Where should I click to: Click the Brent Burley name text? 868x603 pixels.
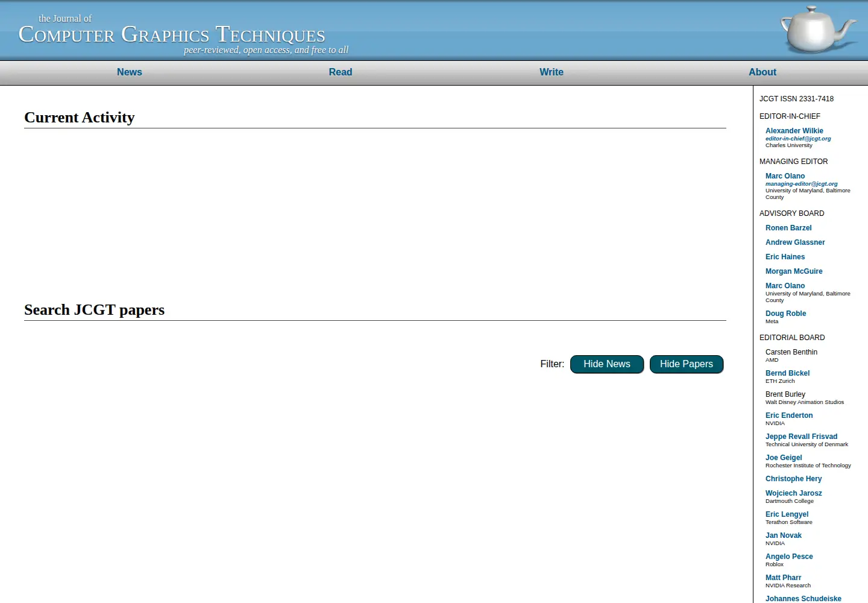tap(785, 394)
